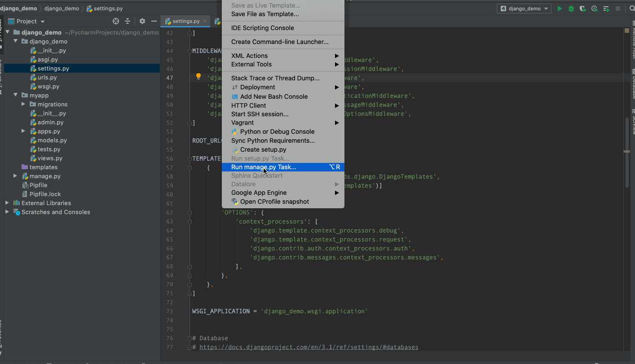The width and height of the screenshot is (635, 364).
Task: Click the manage.py Python file icon
Action: tap(26, 176)
